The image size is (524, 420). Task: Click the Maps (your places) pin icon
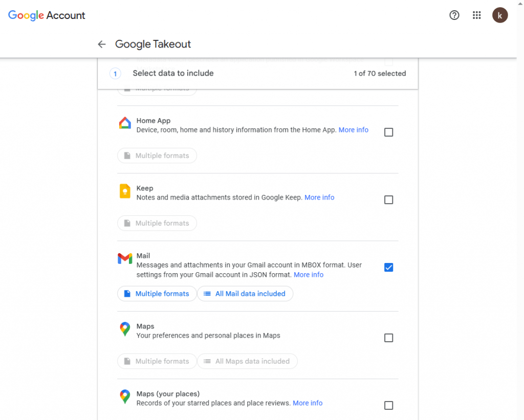click(x=125, y=396)
